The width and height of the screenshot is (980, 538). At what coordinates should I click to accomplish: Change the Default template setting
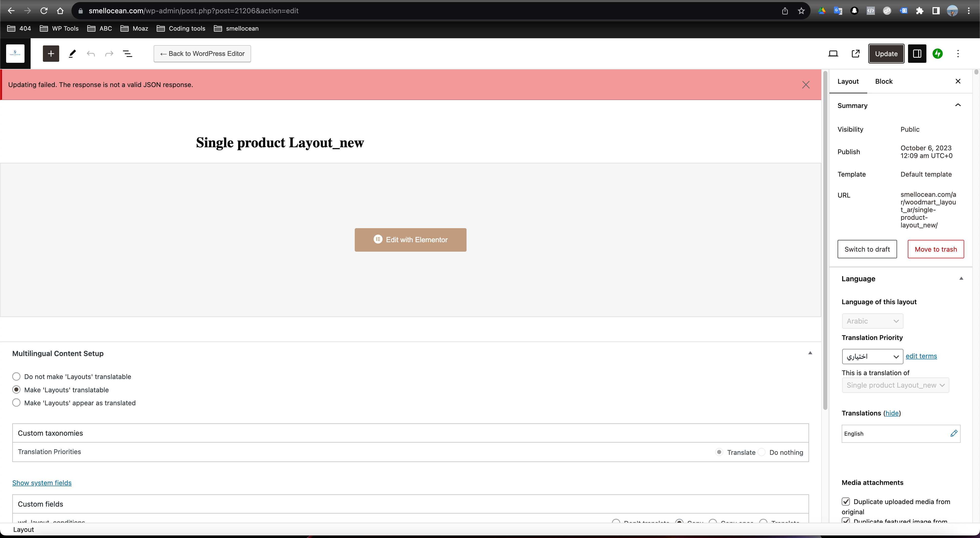pyautogui.click(x=926, y=174)
